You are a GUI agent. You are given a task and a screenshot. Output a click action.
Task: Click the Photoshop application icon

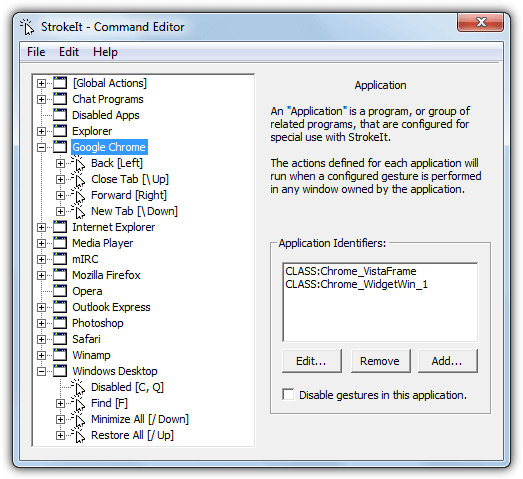[x=60, y=323]
